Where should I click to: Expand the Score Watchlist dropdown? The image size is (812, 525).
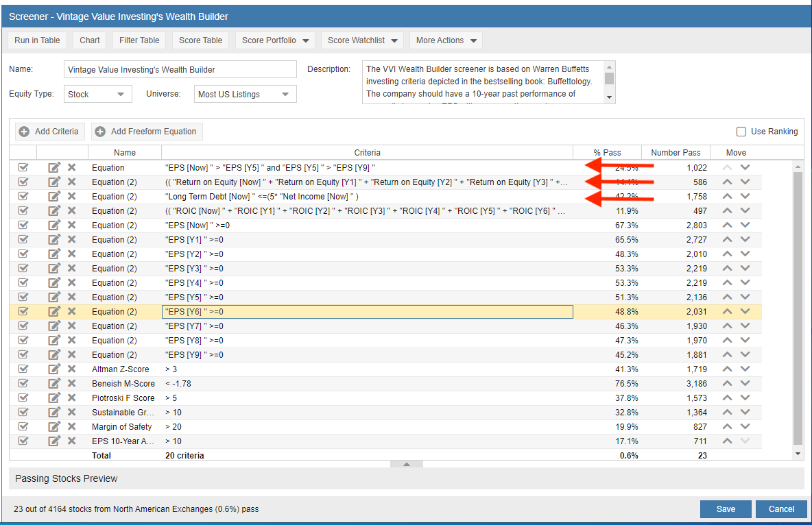pos(363,40)
